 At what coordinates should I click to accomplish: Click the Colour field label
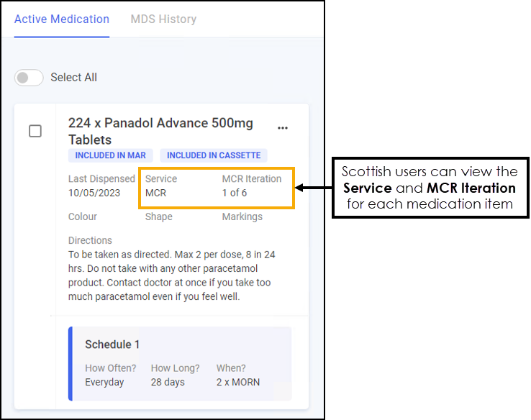click(x=83, y=216)
